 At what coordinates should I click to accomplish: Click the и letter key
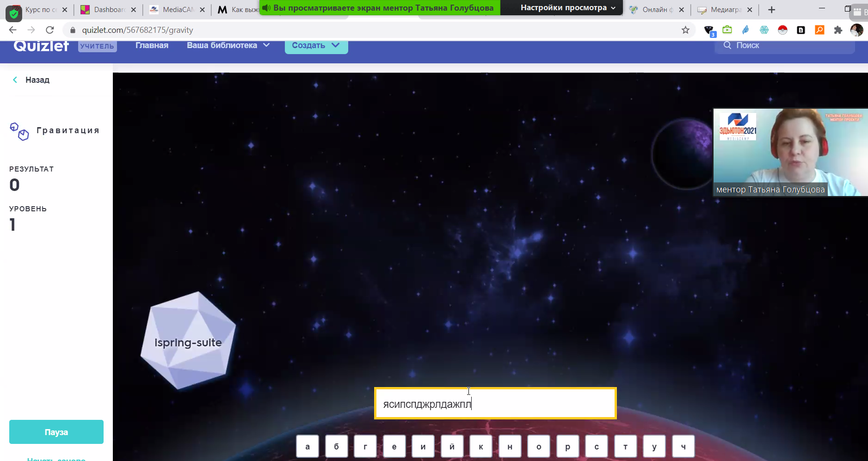(423, 447)
